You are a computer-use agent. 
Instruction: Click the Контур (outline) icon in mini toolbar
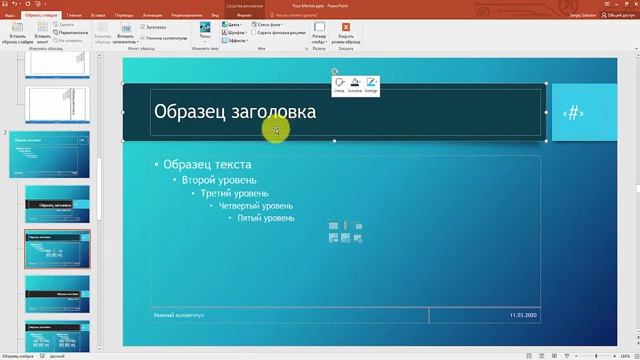coord(371,83)
